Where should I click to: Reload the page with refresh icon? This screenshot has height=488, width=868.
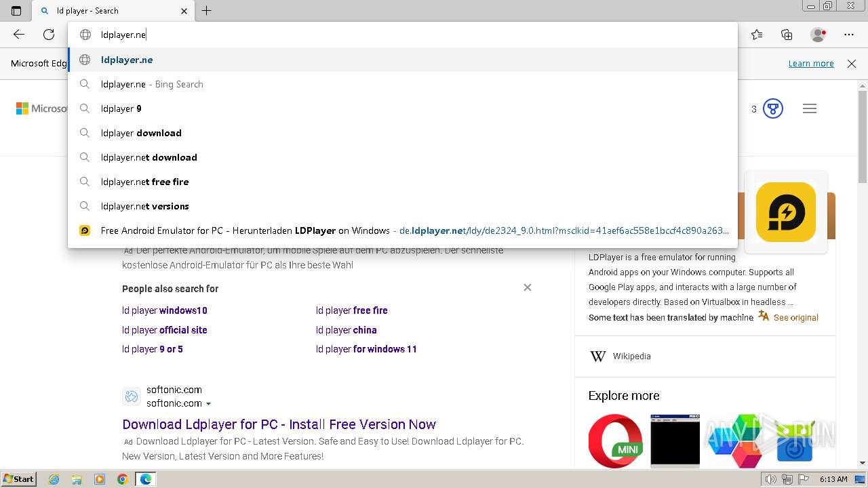tap(49, 35)
